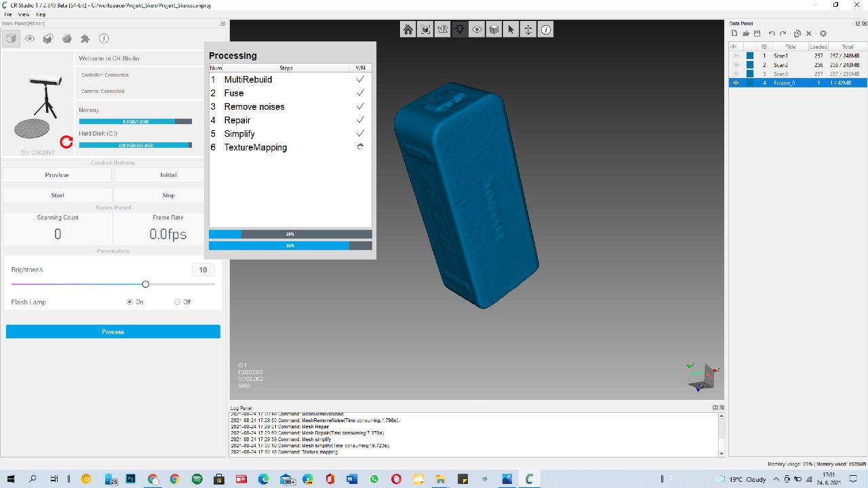Select the TextureMapping step in Processing list
This screenshot has height=488, width=868.
click(256, 147)
